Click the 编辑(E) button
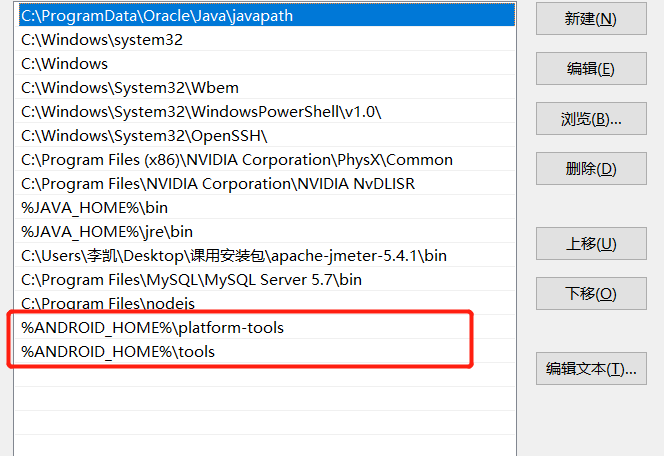 [590, 69]
